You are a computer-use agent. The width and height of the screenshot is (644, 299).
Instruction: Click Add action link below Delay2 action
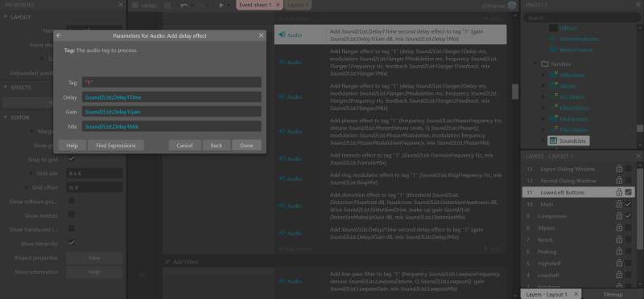click(x=294, y=248)
